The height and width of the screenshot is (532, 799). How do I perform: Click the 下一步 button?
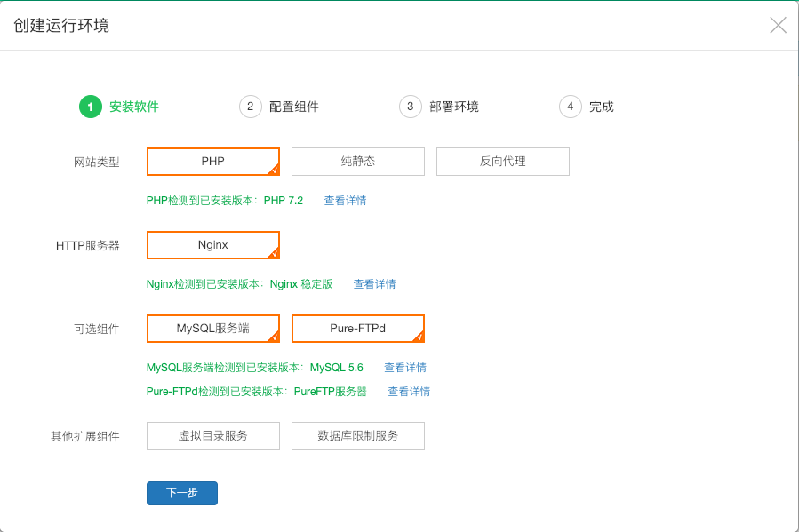182,493
